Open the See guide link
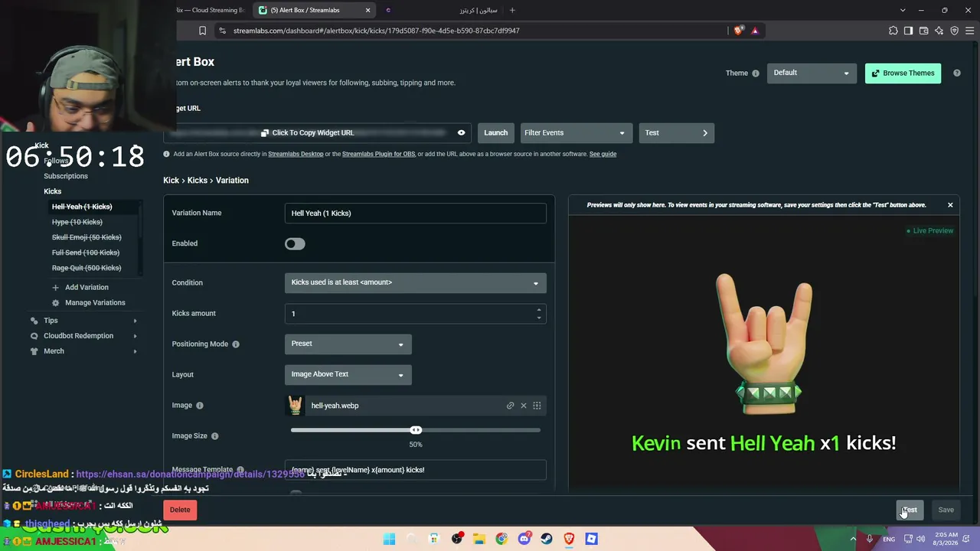 [x=603, y=154]
